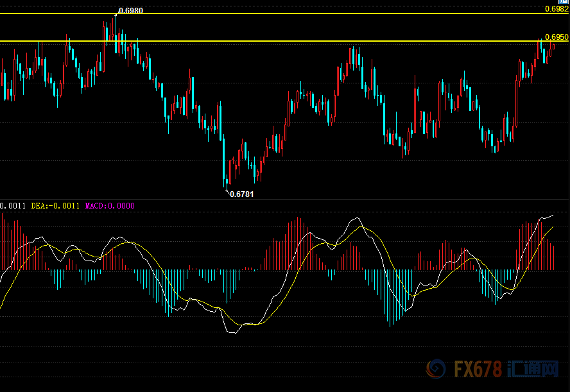Screen dimensions: 570x392
Task: Click the 0.6781 low price label
Action: (x=242, y=194)
